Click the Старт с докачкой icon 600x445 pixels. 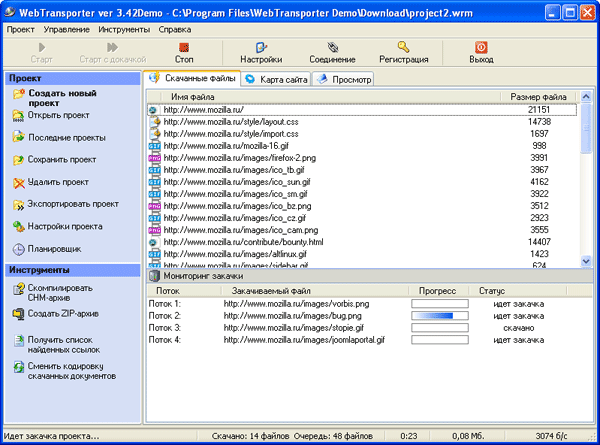tap(112, 47)
